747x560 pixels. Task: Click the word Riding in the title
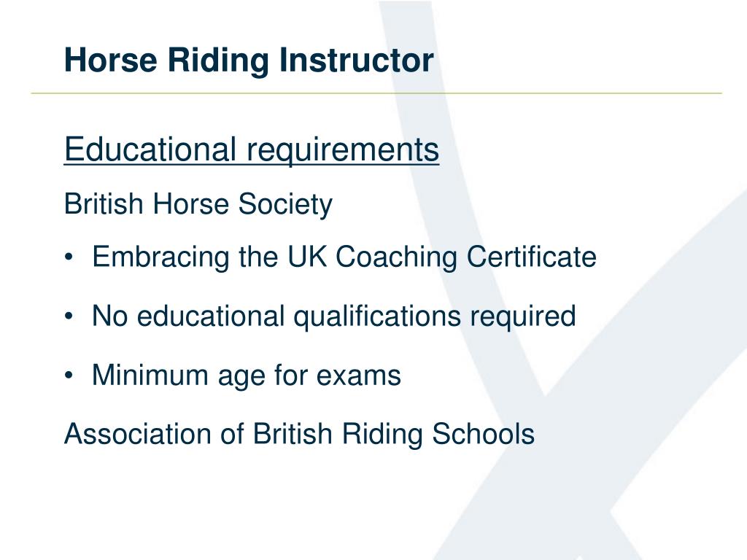(218, 61)
